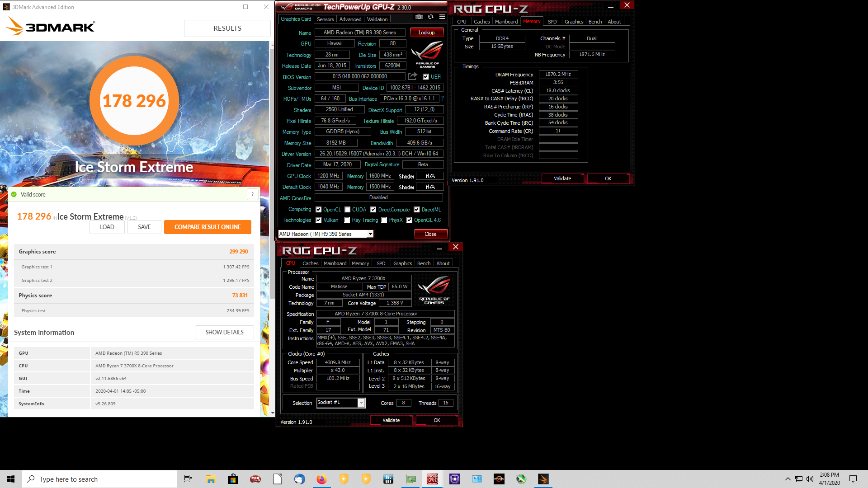Open File Explorer from the taskbar
This screenshot has height=488, width=868.
pos(211,479)
